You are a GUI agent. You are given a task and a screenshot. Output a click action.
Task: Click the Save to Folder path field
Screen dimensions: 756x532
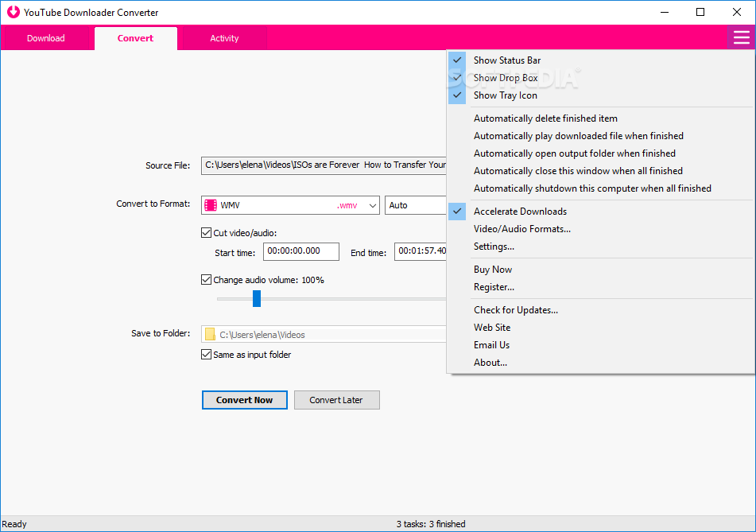point(324,334)
